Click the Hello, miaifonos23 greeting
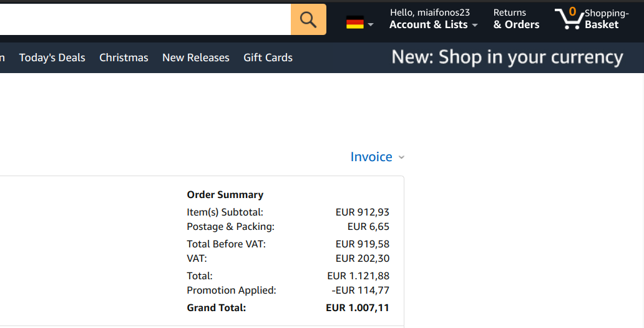This screenshot has height=328, width=644. coord(429,12)
